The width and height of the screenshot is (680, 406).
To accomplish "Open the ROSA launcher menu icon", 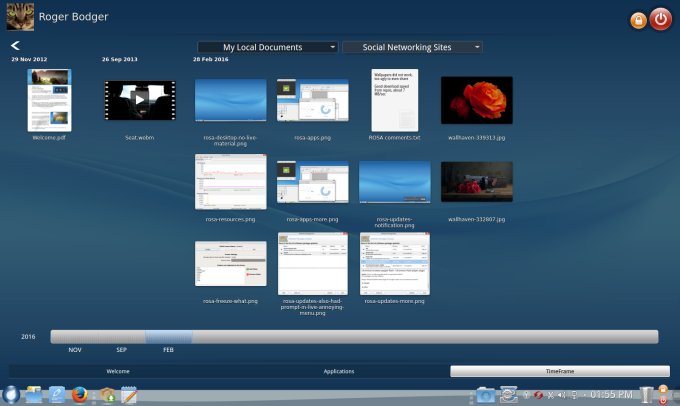I will 9,394.
